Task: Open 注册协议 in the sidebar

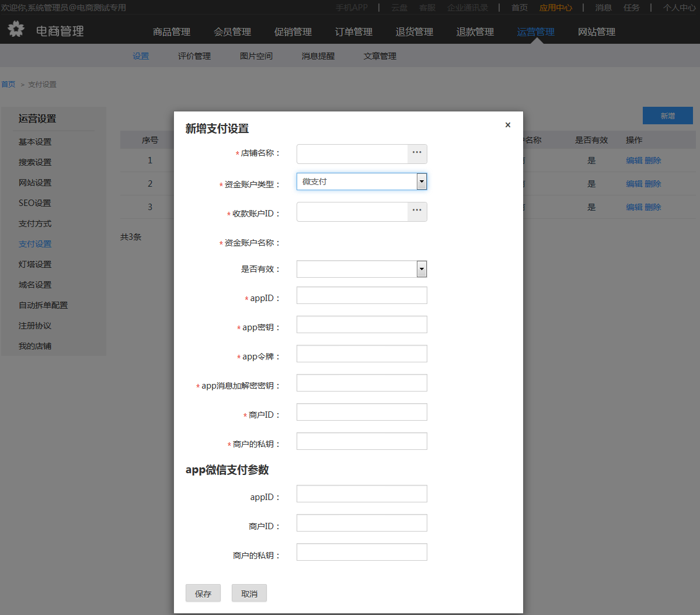Action: (35, 326)
